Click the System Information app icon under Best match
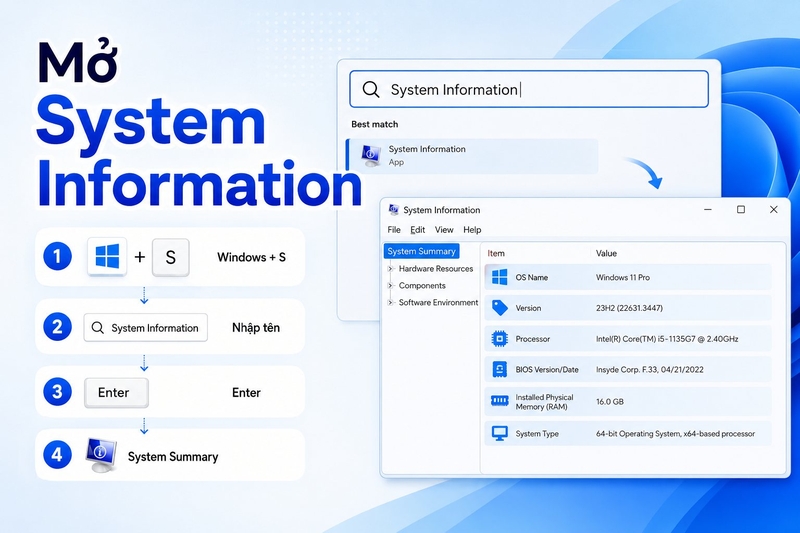The image size is (800, 533). click(x=371, y=155)
